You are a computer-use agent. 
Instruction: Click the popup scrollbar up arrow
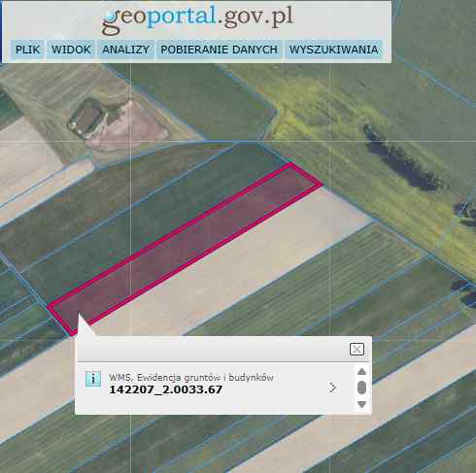361,371
